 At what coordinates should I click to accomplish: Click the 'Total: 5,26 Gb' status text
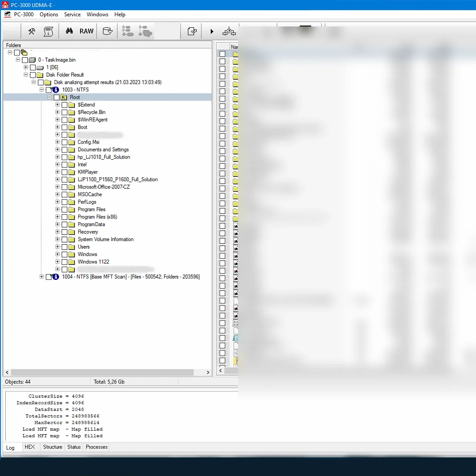[x=109, y=382]
